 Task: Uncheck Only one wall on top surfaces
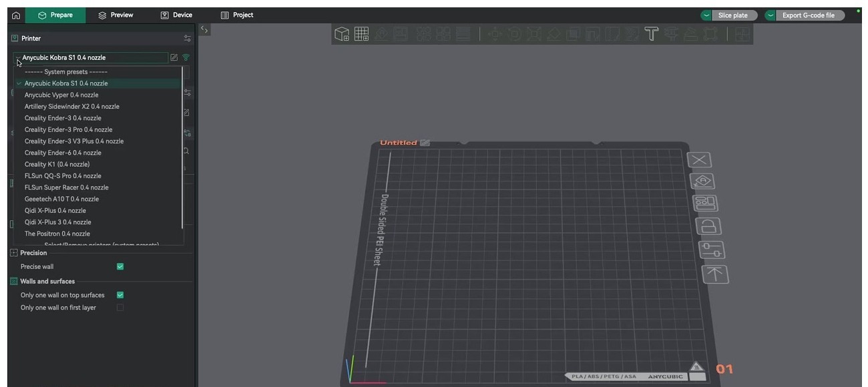120,295
